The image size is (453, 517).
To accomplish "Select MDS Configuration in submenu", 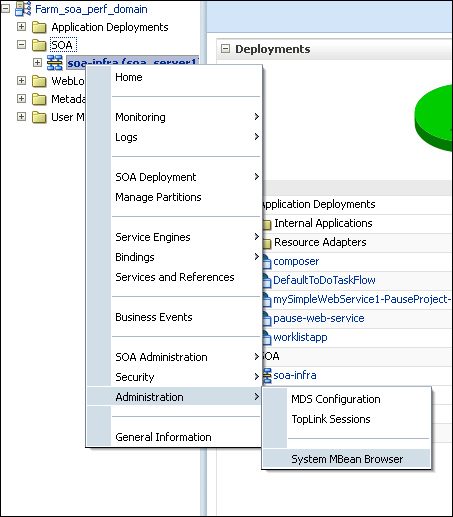I will point(347,399).
